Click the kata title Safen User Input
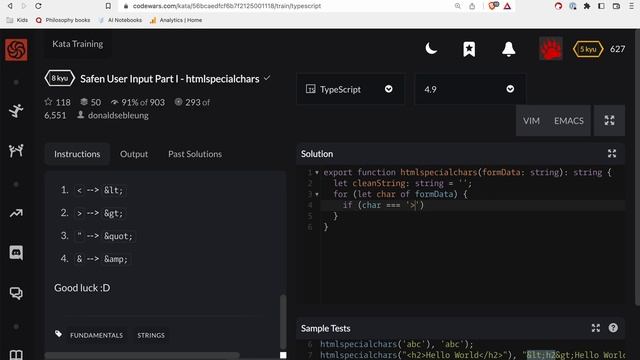Viewport: 640px width, 360px height. point(169,78)
